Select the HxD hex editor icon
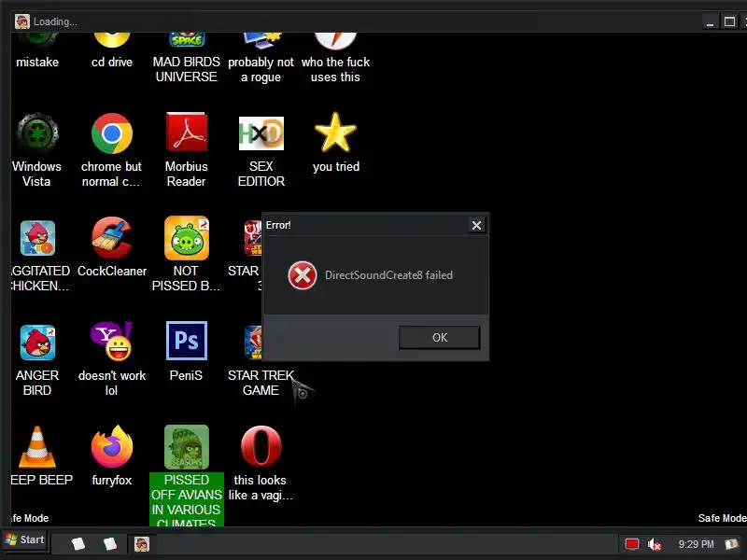The height and width of the screenshot is (560, 747). 261,133
